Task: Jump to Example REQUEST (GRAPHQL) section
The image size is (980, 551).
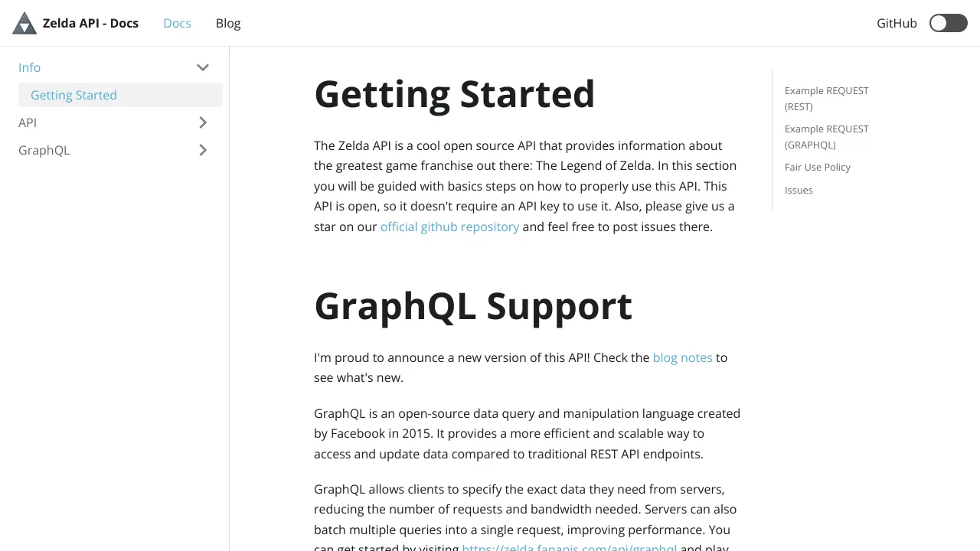Action: [826, 136]
